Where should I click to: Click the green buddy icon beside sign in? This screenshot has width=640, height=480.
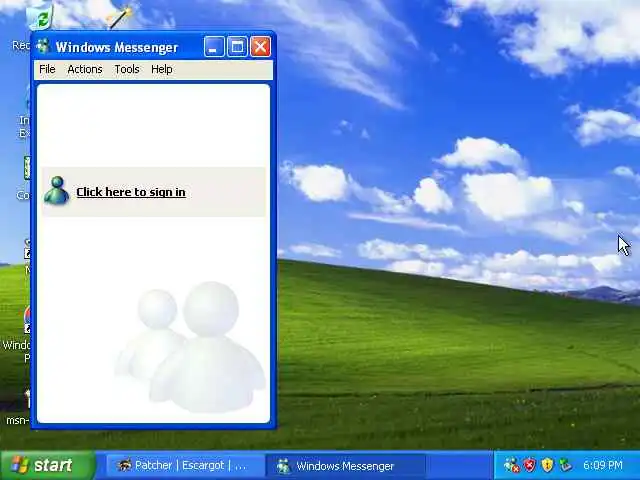click(x=56, y=190)
